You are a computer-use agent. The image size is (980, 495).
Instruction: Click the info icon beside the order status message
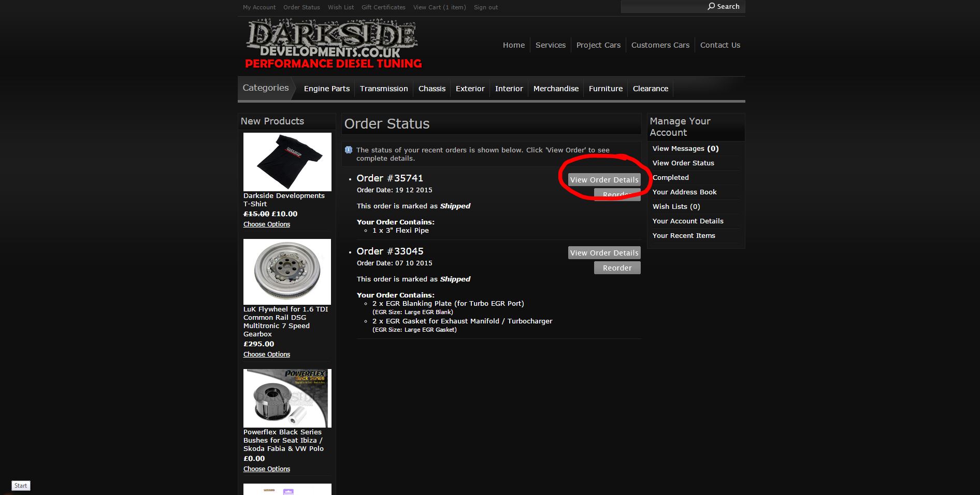349,150
